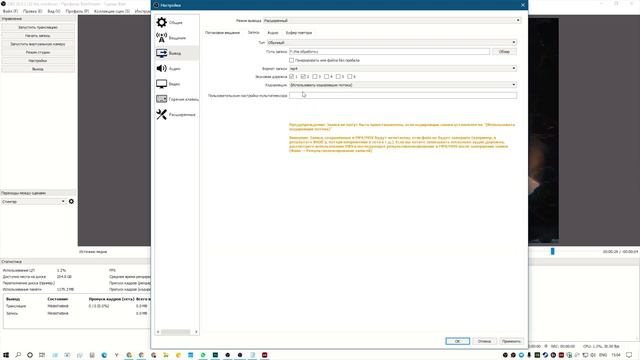Confirm settings with the OK button

pyautogui.click(x=458, y=341)
